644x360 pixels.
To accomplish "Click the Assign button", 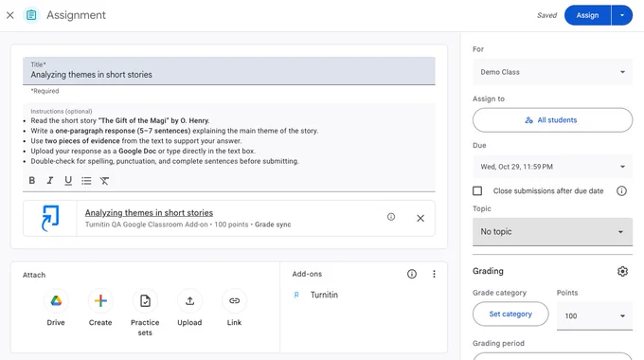I will click(x=587, y=15).
